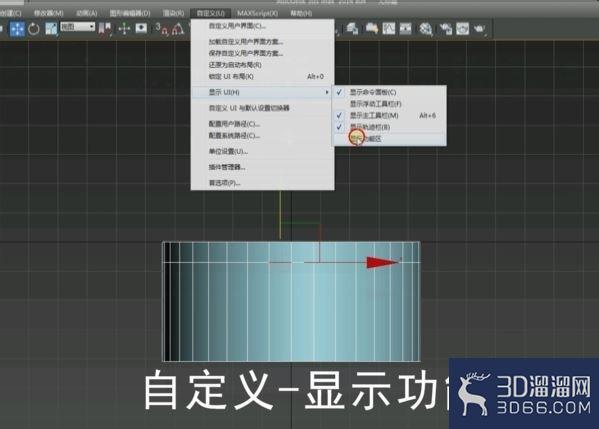Toggle 锁定 UI 布局(K) entry

(x=262, y=76)
